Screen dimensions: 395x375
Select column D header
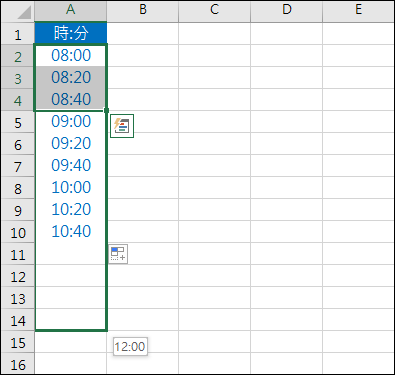pos(287,11)
